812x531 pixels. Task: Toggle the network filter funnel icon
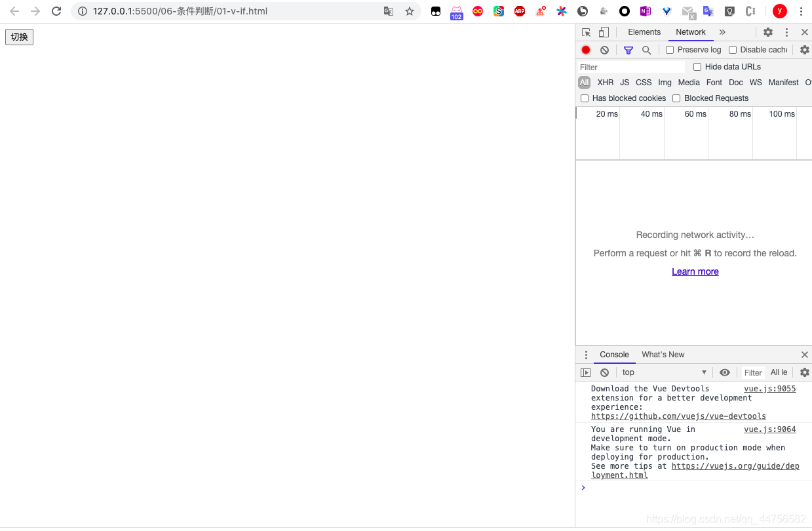[628, 50]
